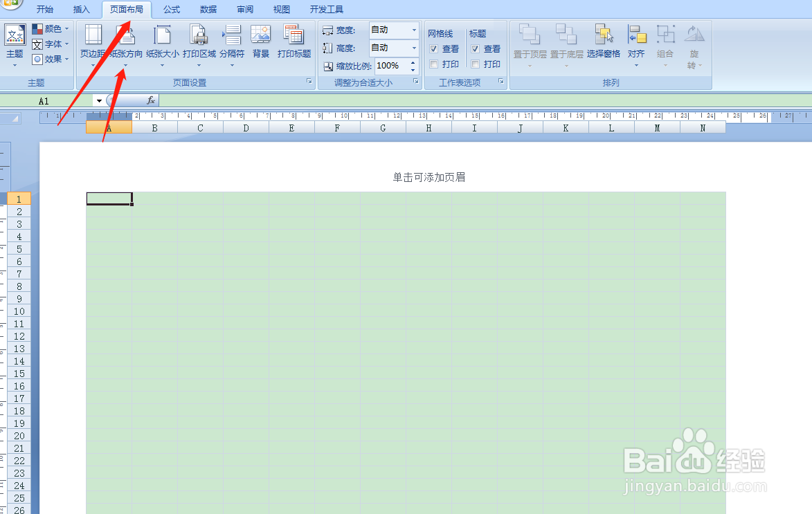812x514 pixels.
Task: Select column G header
Action: coord(384,128)
